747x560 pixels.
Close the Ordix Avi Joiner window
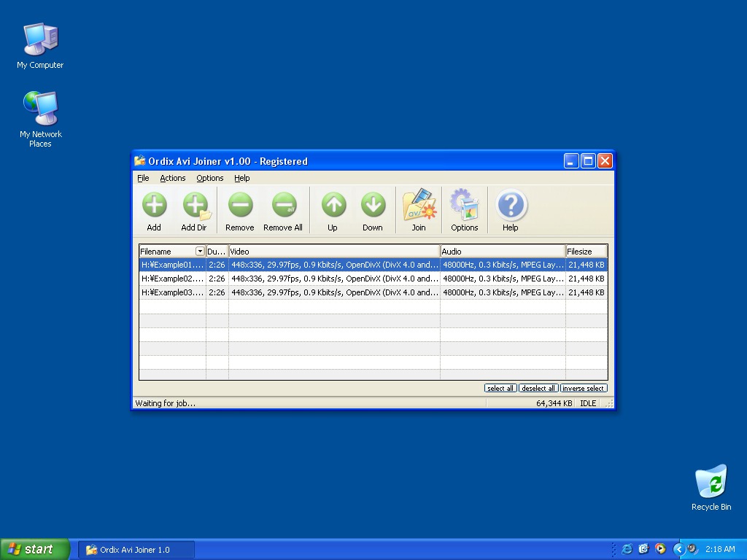click(605, 161)
